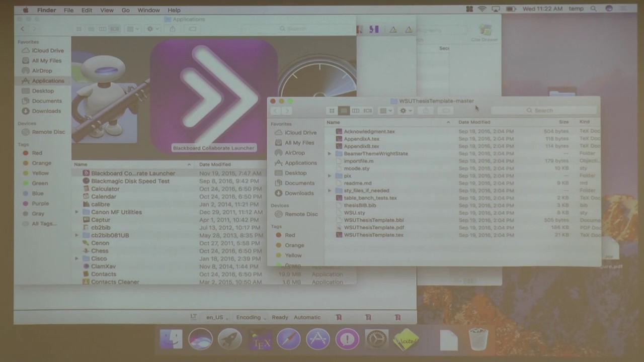
Task: Choose column view in Applications window
Action: pyautogui.click(x=103, y=29)
